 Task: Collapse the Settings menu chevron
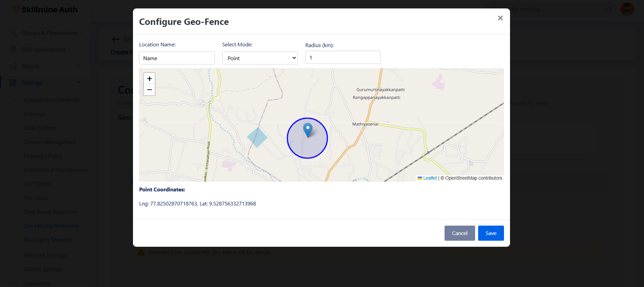[79, 82]
